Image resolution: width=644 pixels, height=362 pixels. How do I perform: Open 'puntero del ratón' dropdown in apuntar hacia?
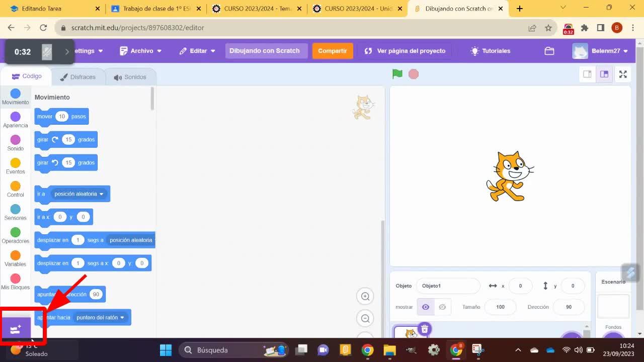pos(101,317)
